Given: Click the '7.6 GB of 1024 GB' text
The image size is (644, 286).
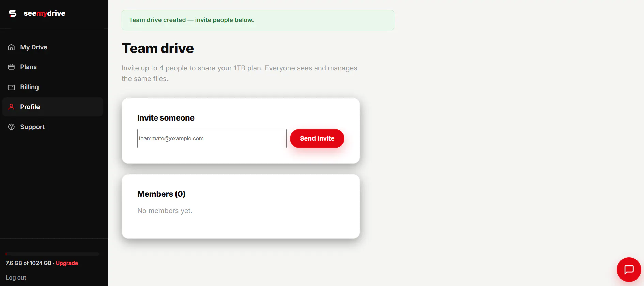Looking at the screenshot, I should (29, 263).
